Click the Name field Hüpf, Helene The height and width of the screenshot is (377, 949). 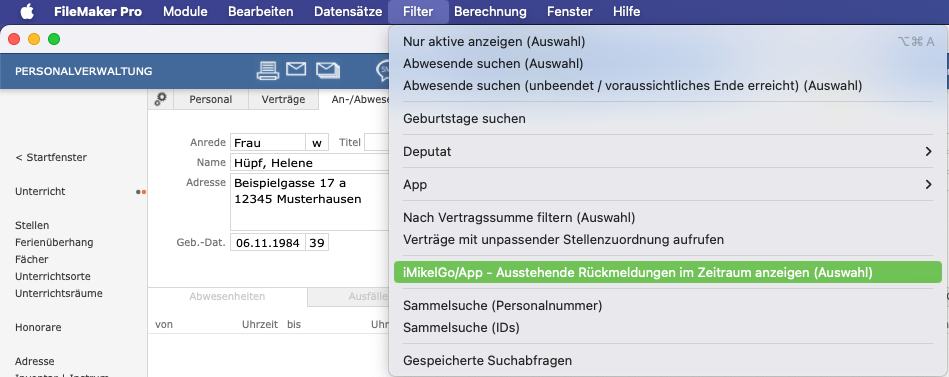click(x=309, y=163)
